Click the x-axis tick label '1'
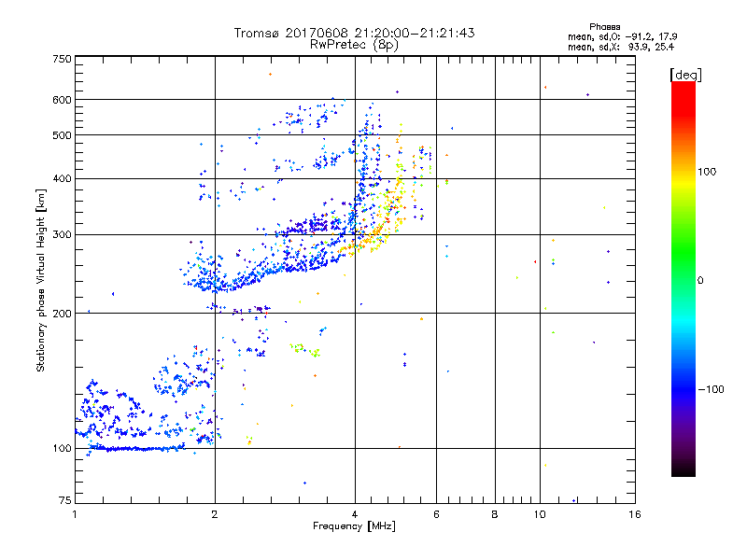The image size is (747, 560). (x=75, y=514)
